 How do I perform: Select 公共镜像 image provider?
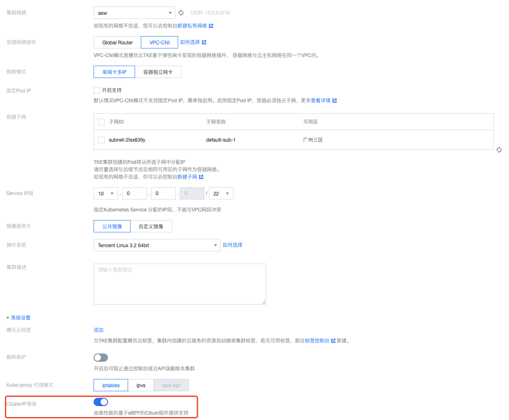pyautogui.click(x=112, y=226)
